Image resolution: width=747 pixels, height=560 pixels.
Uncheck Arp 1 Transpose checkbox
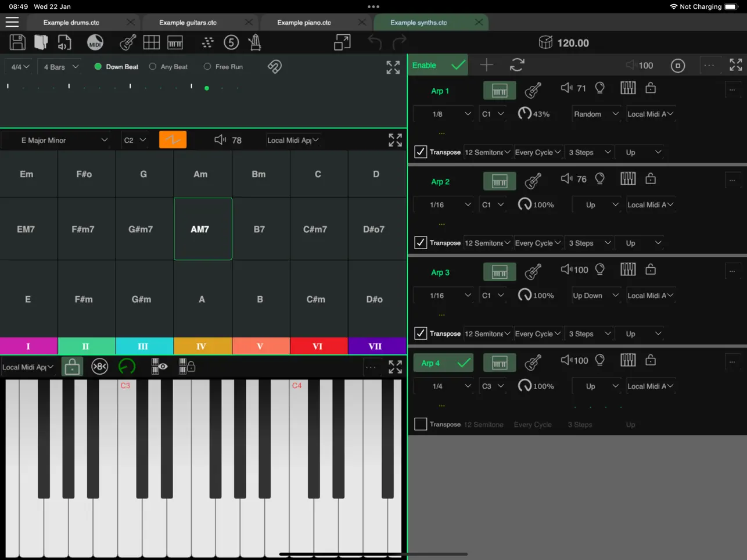[x=421, y=152]
